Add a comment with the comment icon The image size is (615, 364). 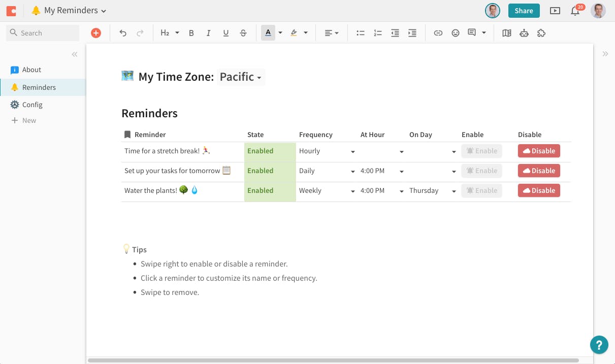pos(472,32)
